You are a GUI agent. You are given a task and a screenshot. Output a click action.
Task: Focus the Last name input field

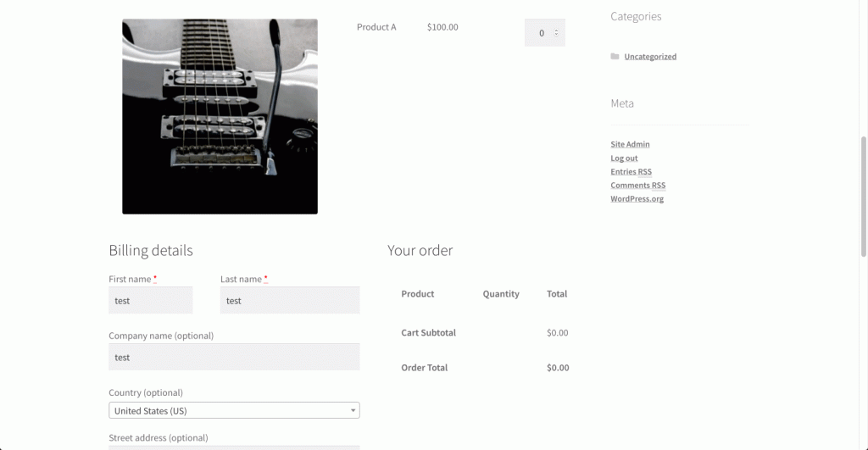point(289,300)
